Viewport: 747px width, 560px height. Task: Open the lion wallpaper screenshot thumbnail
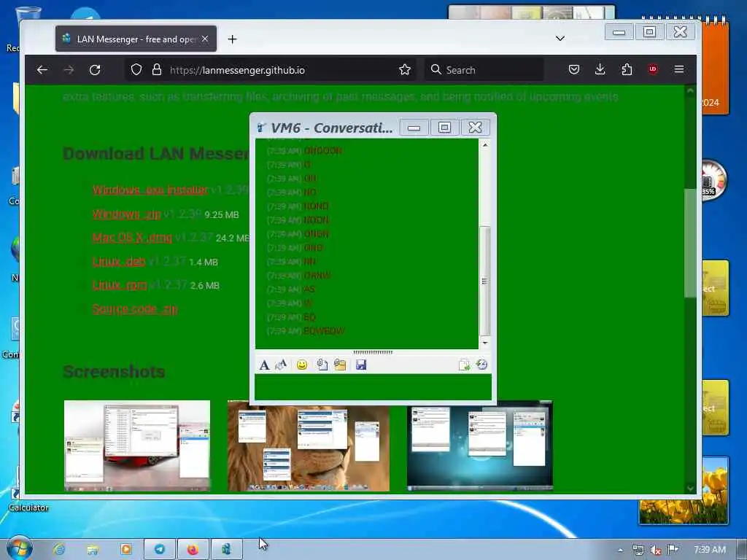pos(309,446)
